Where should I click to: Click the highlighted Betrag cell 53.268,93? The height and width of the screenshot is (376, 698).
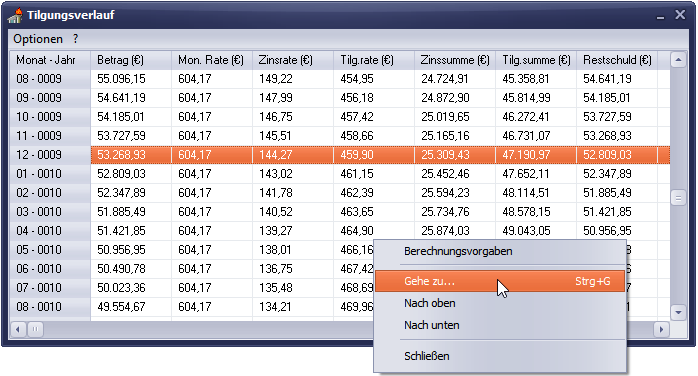coord(131,155)
